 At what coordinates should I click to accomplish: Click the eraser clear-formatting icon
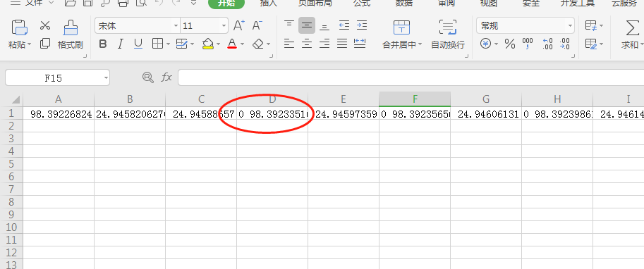[258, 44]
